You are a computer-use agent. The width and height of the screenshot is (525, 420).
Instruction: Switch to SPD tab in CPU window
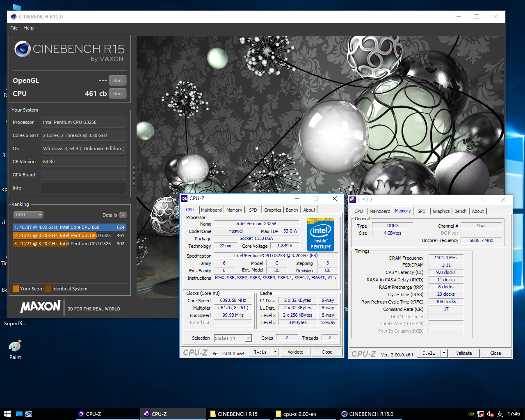(x=253, y=210)
